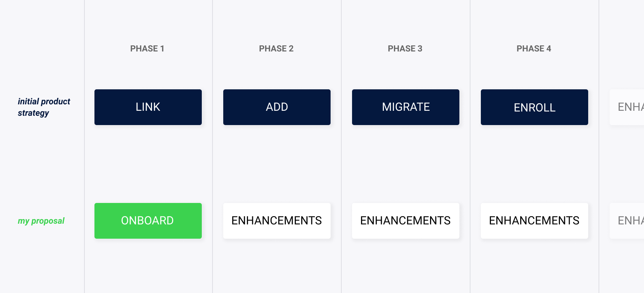Click the LINK phase block
Screen dimensions: 644x293
[x=148, y=107]
